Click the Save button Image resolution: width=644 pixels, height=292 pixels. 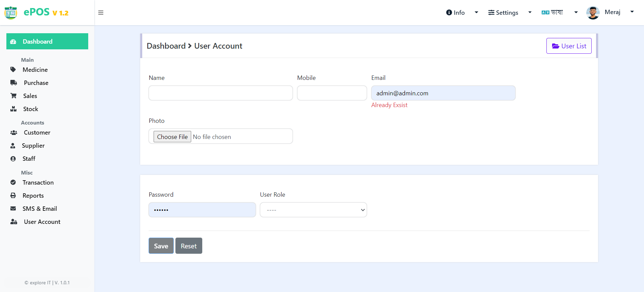161,246
